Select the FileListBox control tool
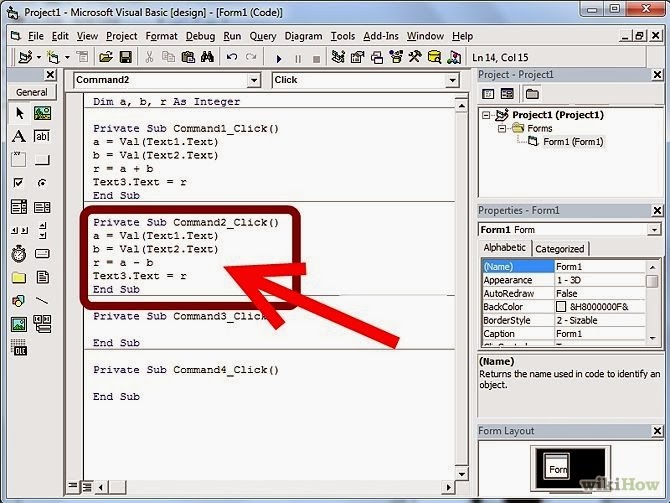This screenshot has width=670, height=503. pyautogui.click(x=42, y=278)
